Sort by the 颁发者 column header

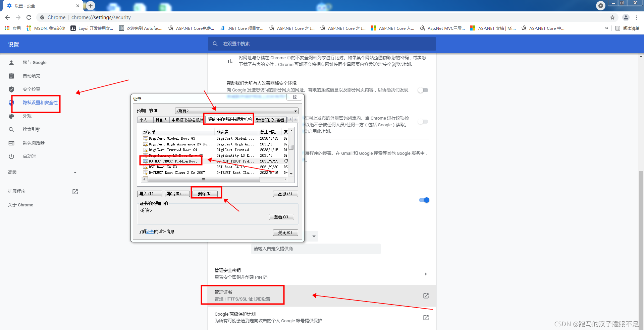[236, 132]
